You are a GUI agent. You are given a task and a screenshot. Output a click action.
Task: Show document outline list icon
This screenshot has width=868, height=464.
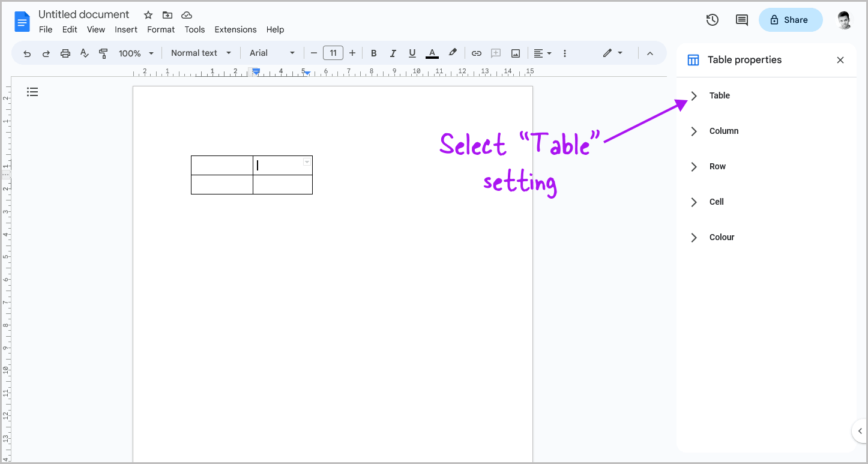(32, 92)
